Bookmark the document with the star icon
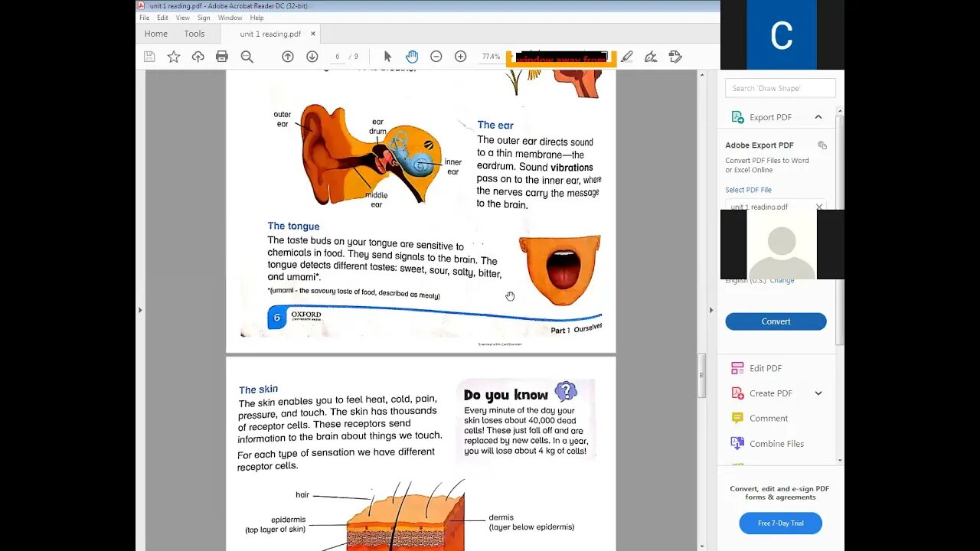This screenshot has height=551, width=980. (x=174, y=57)
